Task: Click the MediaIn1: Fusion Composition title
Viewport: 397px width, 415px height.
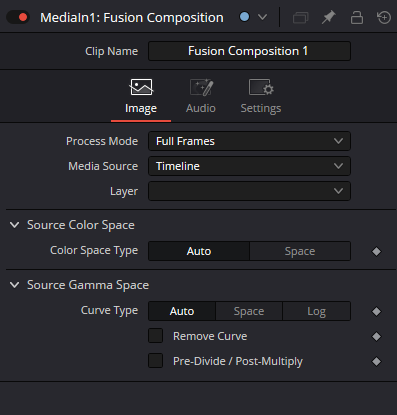Action: coord(132,17)
